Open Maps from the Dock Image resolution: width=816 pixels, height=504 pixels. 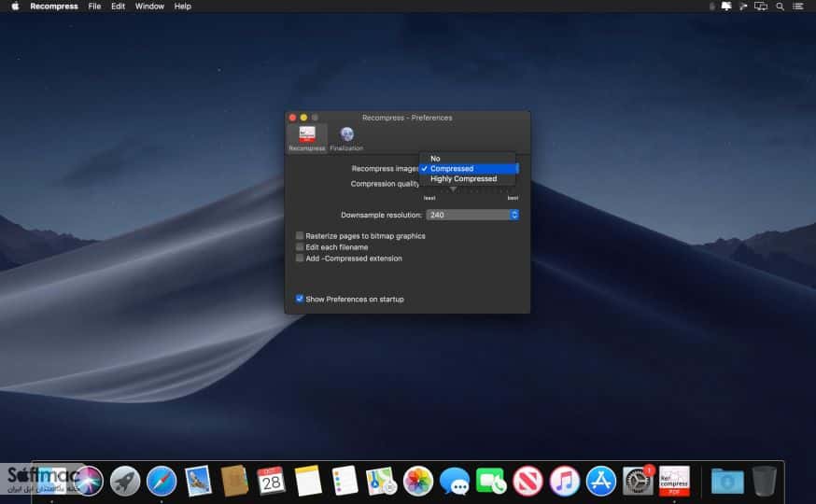click(382, 481)
